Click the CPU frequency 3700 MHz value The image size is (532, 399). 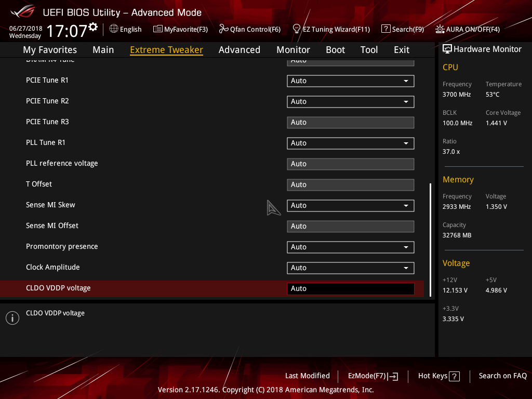(456, 95)
